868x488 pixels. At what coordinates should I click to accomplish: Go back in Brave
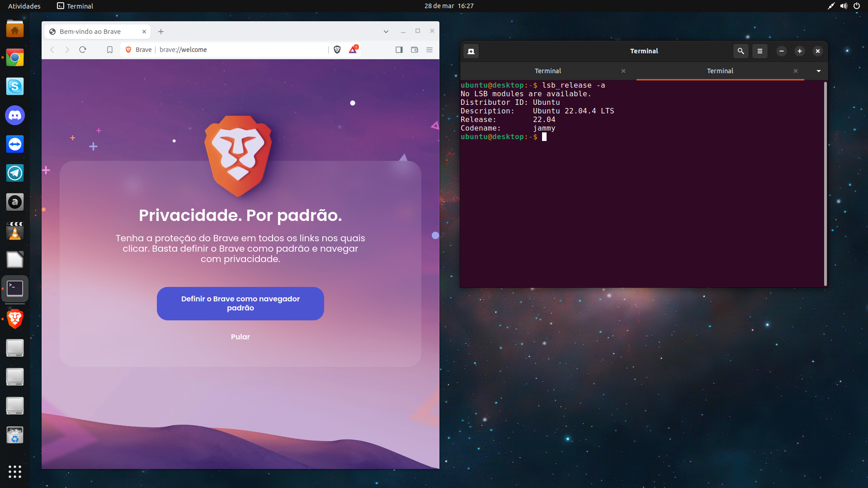(x=52, y=50)
